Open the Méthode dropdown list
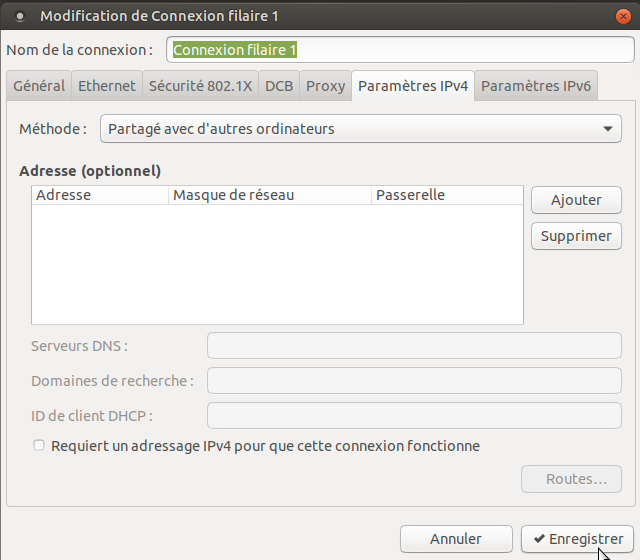Screen dimensions: 640x560 (x=360, y=129)
